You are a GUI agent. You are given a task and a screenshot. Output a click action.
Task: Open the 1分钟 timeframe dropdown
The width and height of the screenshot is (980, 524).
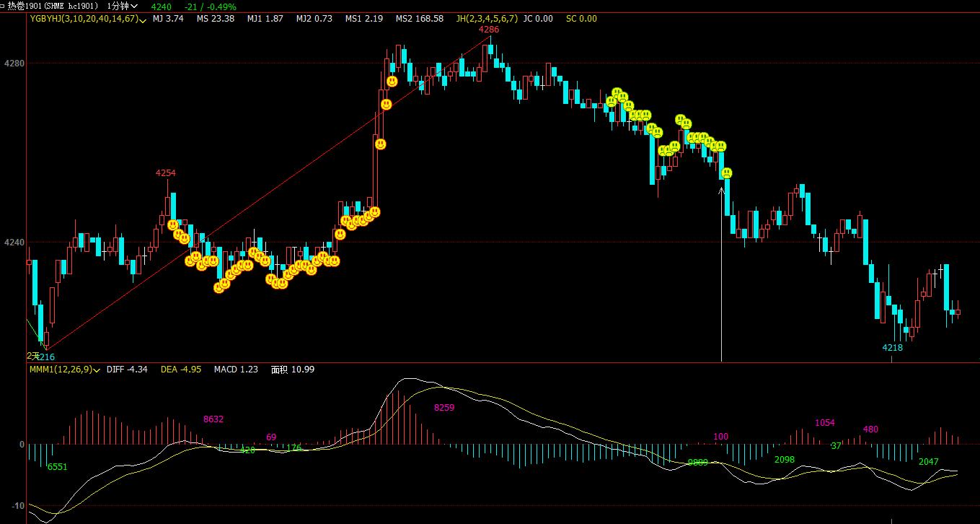click(x=123, y=6)
